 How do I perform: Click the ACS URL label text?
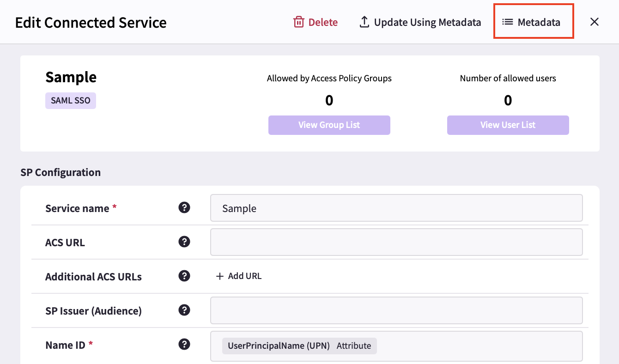click(65, 243)
